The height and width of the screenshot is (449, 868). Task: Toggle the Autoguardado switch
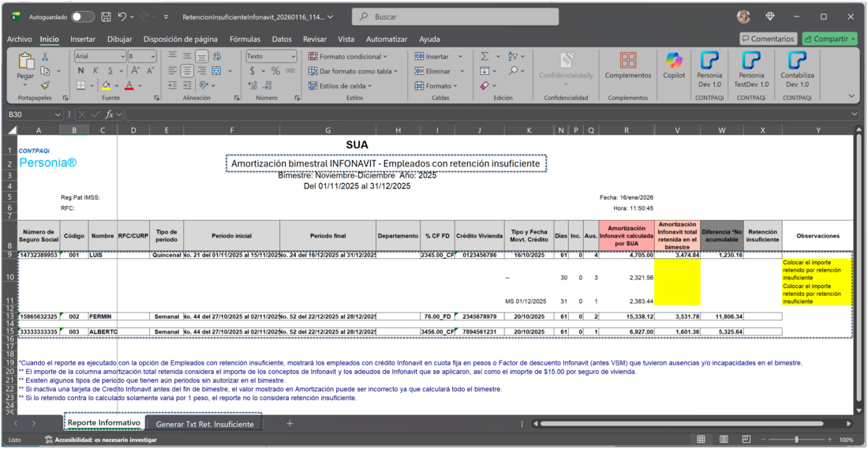coord(82,17)
